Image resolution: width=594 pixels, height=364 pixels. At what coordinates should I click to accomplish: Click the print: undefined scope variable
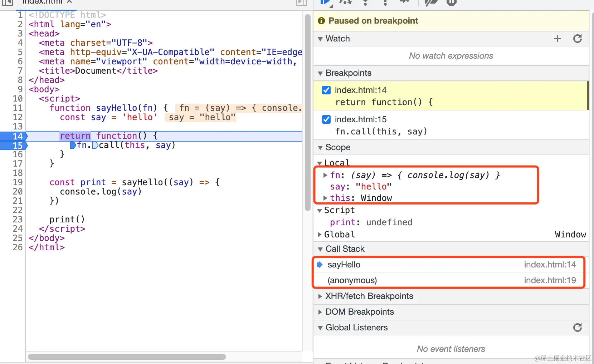pyautogui.click(x=371, y=222)
